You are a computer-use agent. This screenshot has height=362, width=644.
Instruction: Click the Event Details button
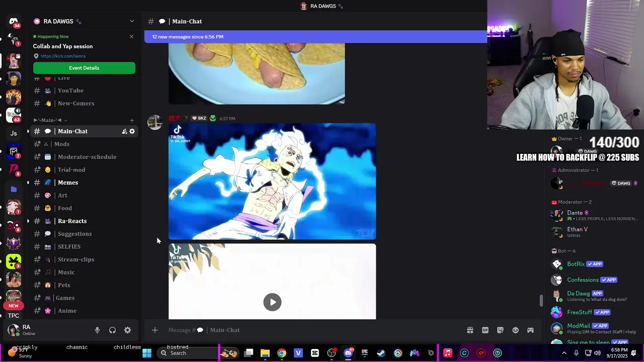84,68
